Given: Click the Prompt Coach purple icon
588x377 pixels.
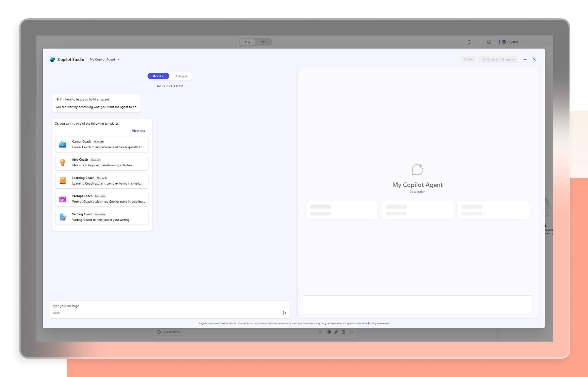Looking at the screenshot, I should pos(63,199).
